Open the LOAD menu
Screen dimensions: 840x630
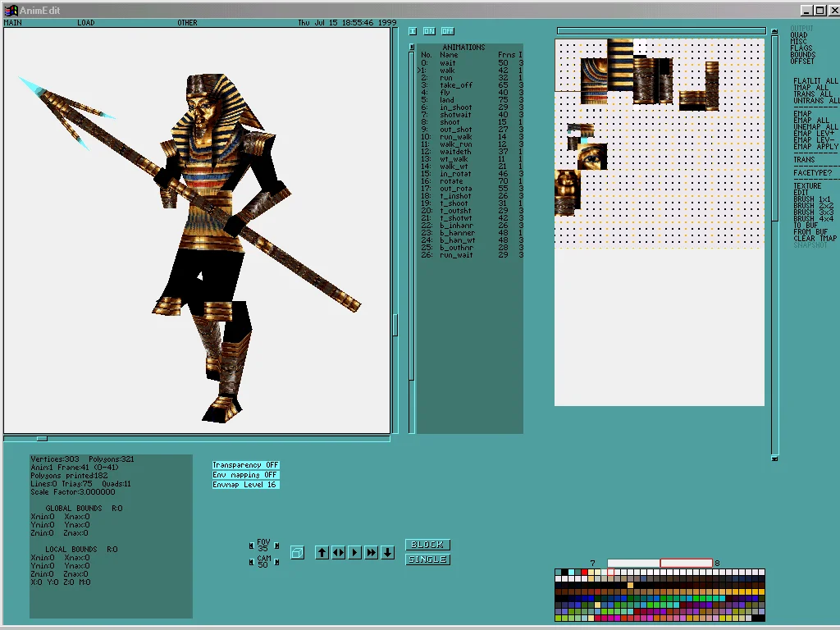point(85,22)
